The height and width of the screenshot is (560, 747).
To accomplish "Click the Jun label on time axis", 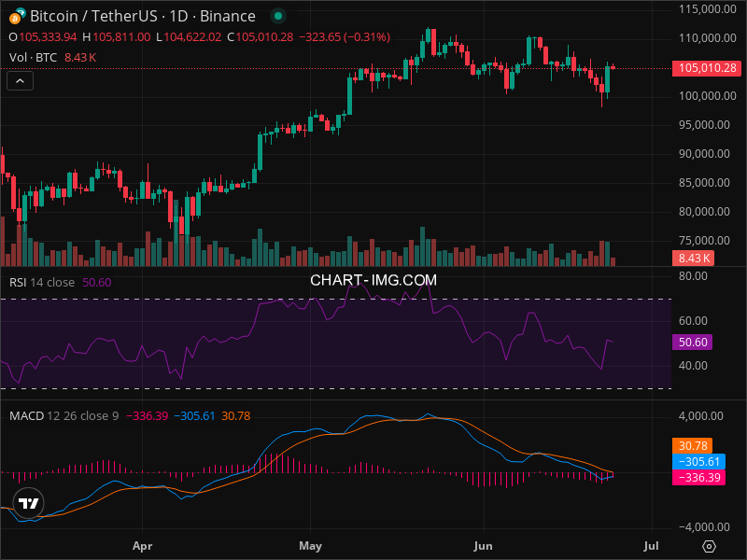I will (483, 546).
